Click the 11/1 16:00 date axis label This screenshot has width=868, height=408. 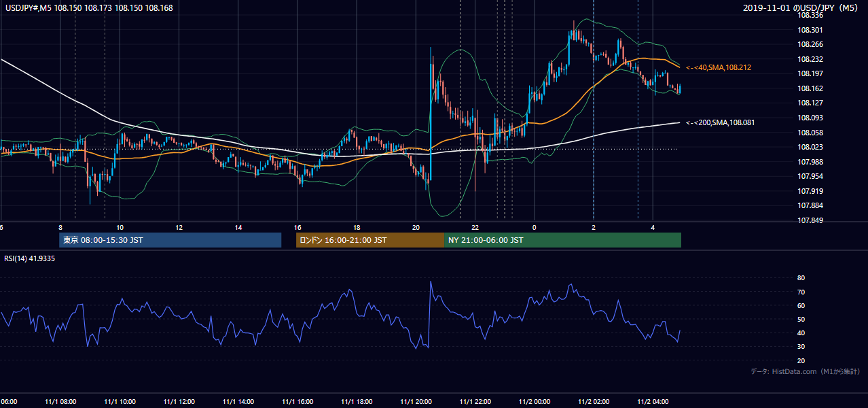296,402
